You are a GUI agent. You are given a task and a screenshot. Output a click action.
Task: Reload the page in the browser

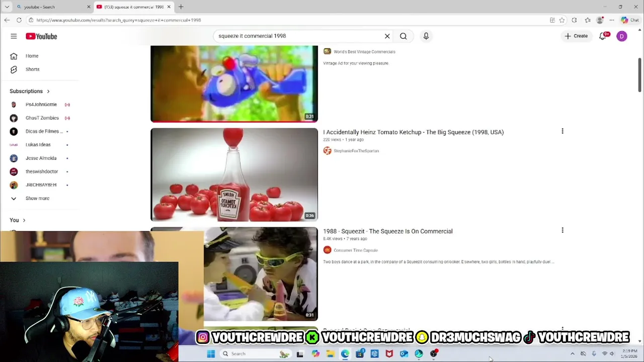19,20
